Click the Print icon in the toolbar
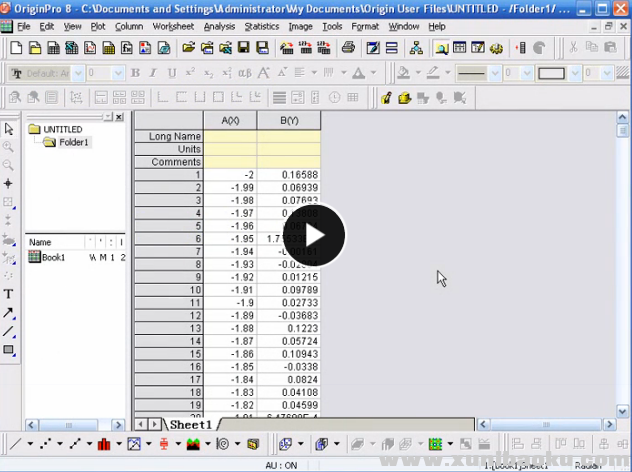The width and height of the screenshot is (632, 472). [x=348, y=47]
